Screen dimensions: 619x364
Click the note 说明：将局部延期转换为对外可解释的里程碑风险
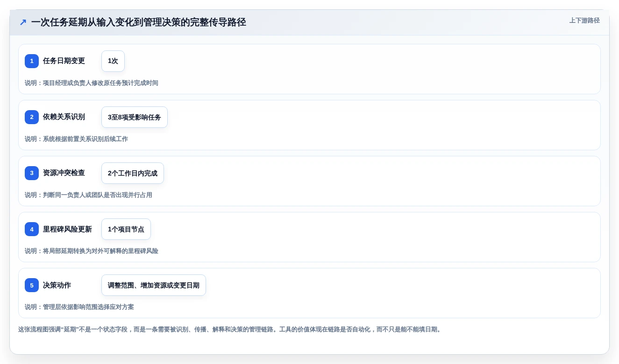(92, 251)
